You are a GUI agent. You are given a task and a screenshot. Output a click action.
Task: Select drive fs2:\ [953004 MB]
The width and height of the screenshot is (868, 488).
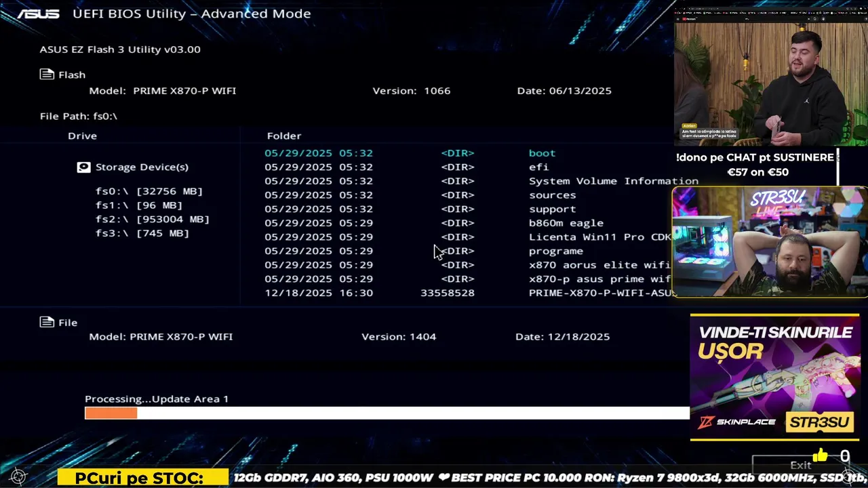click(153, 219)
